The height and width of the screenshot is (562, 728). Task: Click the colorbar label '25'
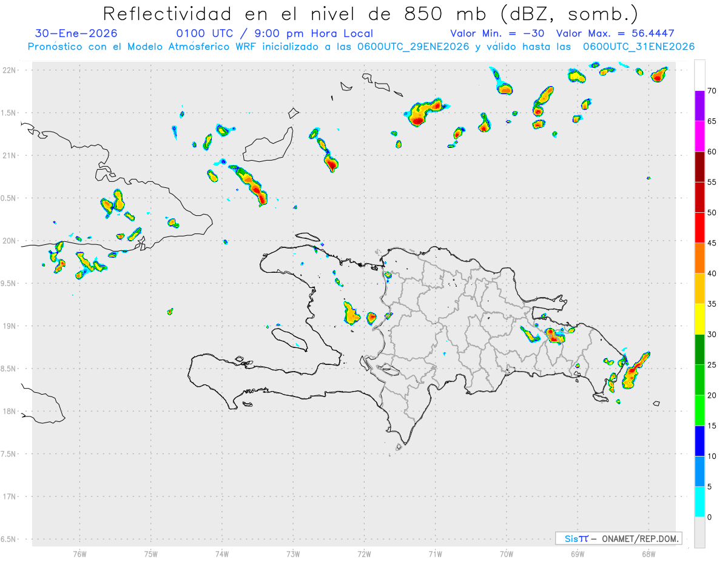pos(712,365)
